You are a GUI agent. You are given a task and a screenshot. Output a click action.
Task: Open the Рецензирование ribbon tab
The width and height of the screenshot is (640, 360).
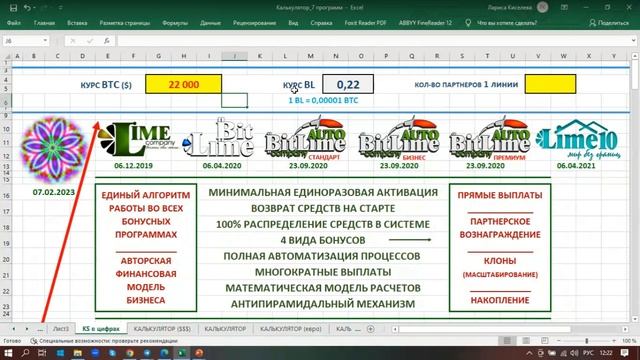point(254,23)
